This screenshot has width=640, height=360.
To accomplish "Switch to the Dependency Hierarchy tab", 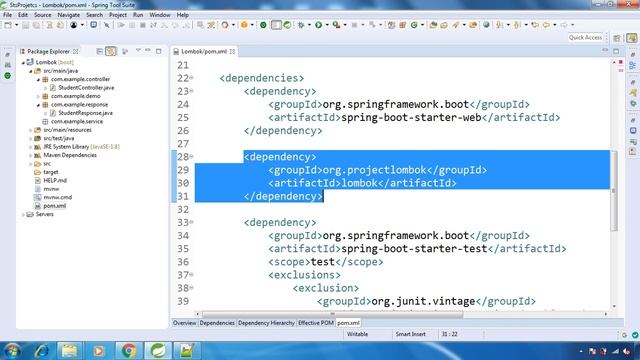I will tap(266, 323).
